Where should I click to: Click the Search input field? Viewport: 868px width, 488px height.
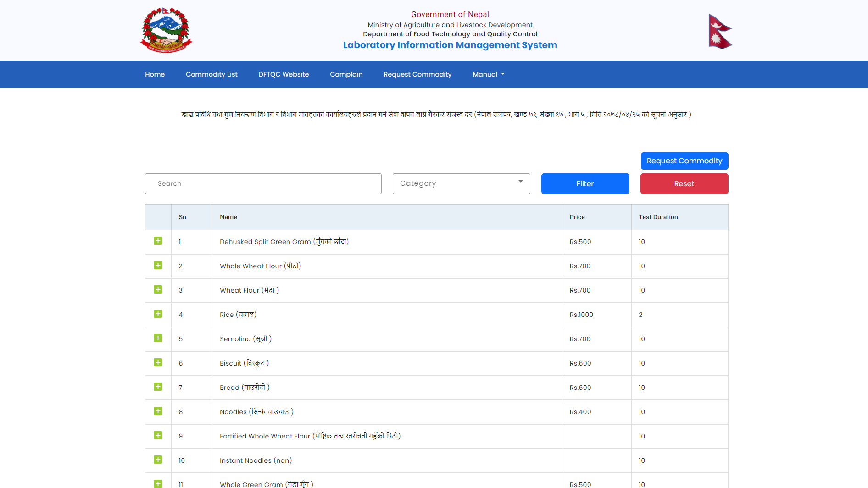(263, 183)
